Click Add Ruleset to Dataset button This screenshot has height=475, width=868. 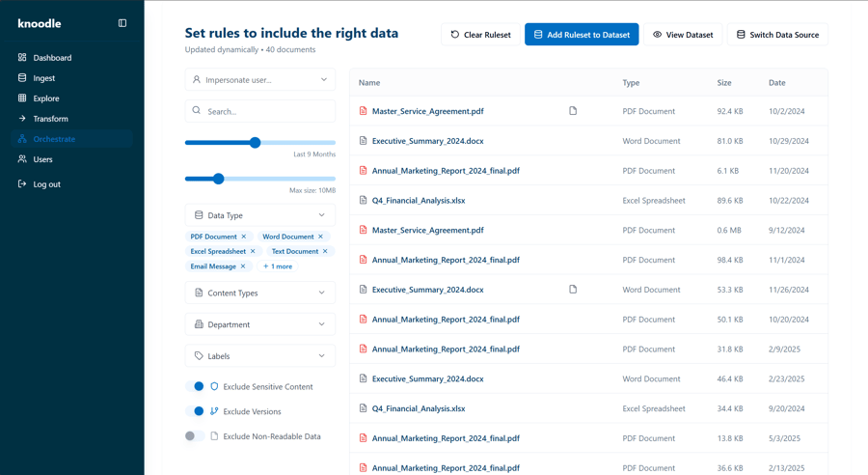click(582, 35)
